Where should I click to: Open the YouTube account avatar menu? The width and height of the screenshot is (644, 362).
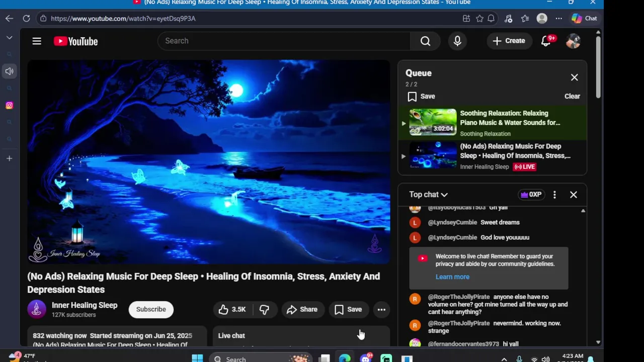[x=573, y=41]
